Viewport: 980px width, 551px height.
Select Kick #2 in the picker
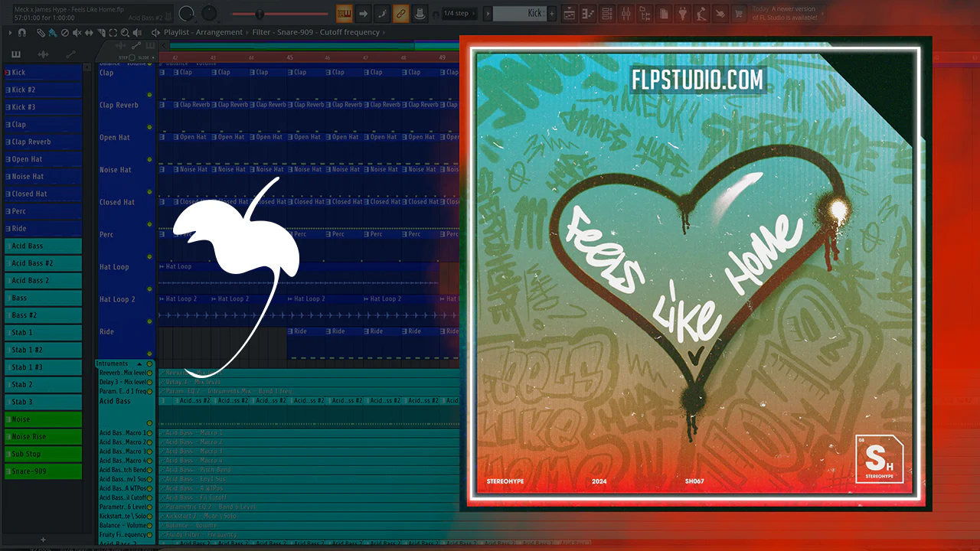click(43, 90)
